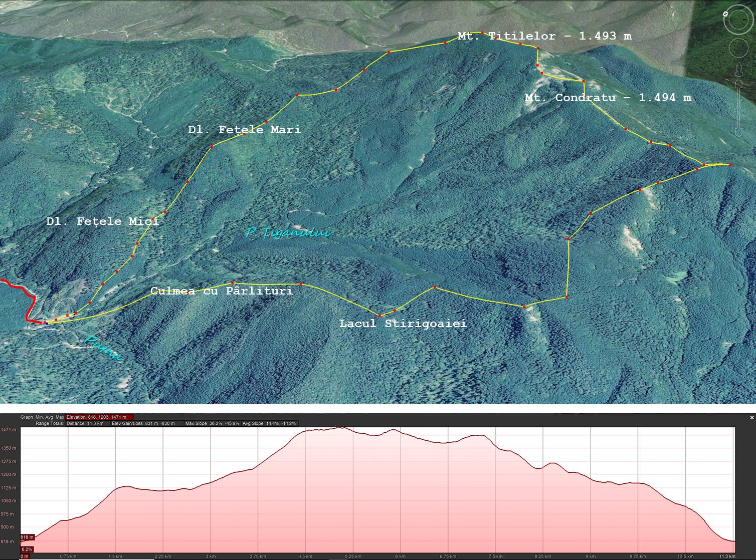Click the Elevation min/avg/max stats label
This screenshot has width=756, height=560.
click(x=99, y=417)
